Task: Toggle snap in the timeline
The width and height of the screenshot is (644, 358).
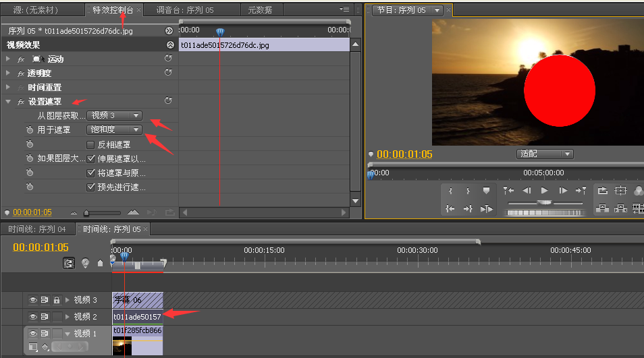Action: [x=69, y=263]
